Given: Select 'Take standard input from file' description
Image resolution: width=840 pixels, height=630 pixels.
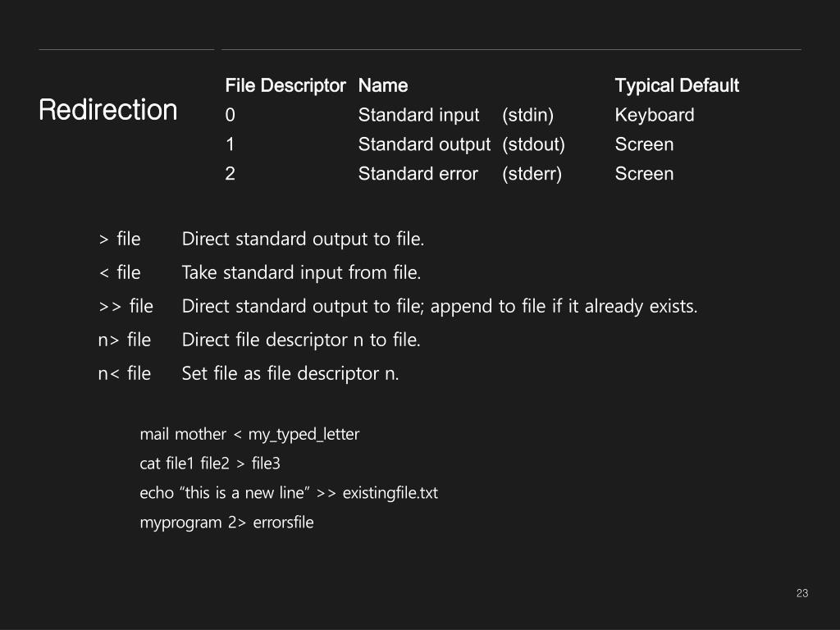Looking at the screenshot, I should (301, 273).
